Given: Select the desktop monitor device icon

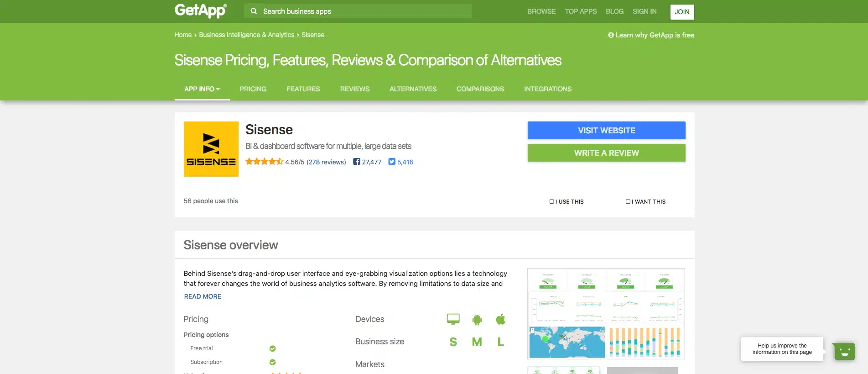Looking at the screenshot, I should 452,319.
